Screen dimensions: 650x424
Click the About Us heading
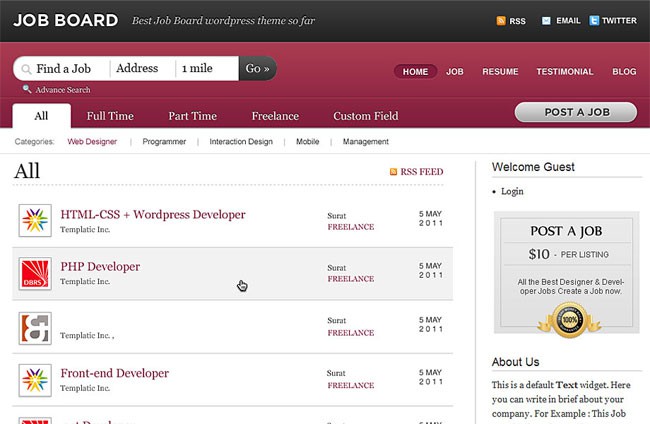(515, 362)
